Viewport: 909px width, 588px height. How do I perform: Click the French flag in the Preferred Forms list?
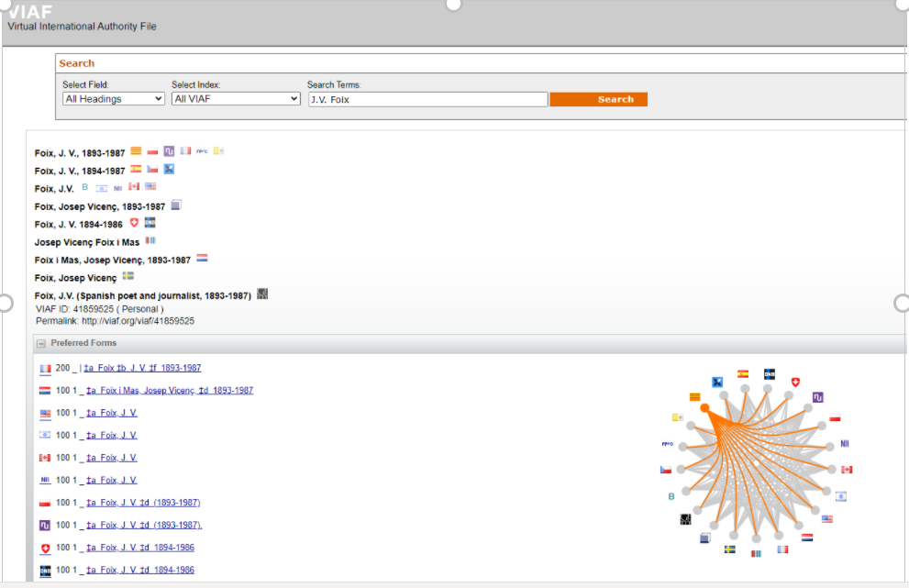pyautogui.click(x=45, y=369)
